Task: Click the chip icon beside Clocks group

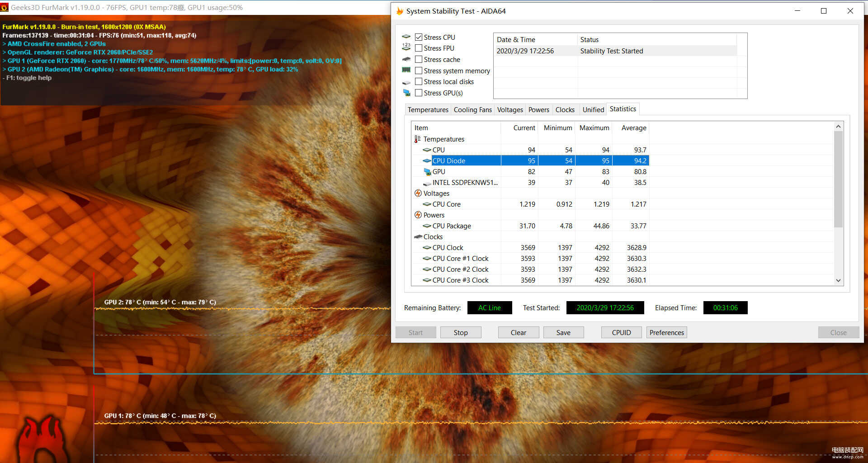Action: pos(418,237)
